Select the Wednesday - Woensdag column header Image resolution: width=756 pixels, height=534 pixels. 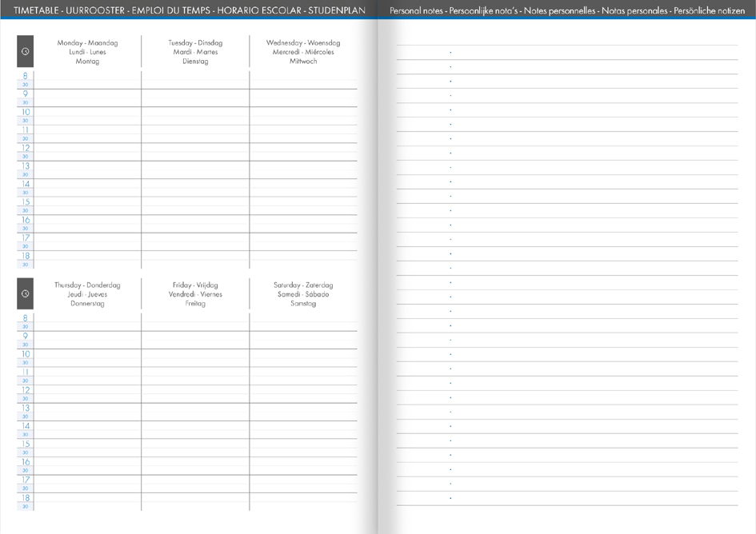pyautogui.click(x=303, y=52)
